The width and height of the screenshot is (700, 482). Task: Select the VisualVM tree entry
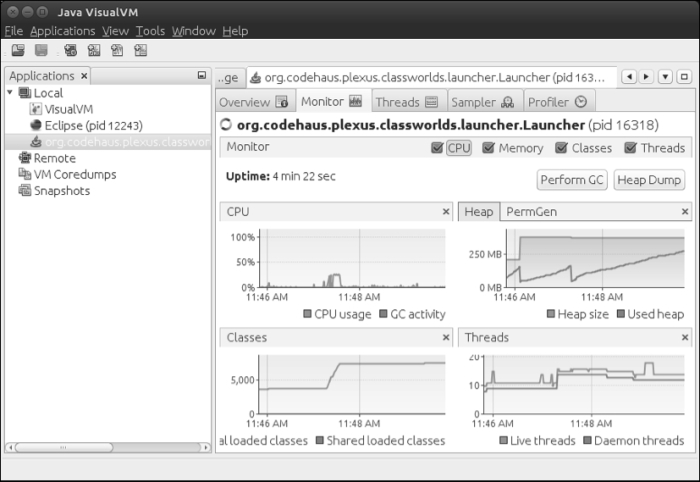pyautogui.click(x=69, y=109)
